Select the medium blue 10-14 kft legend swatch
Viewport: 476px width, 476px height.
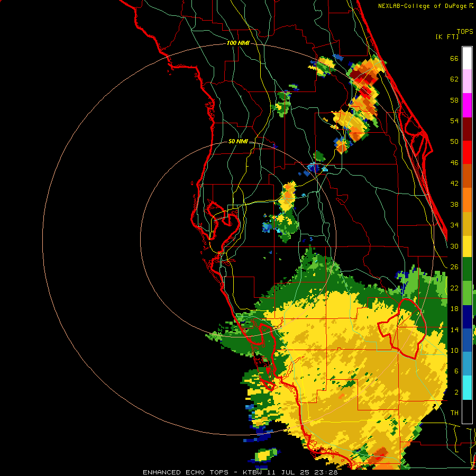click(467, 340)
